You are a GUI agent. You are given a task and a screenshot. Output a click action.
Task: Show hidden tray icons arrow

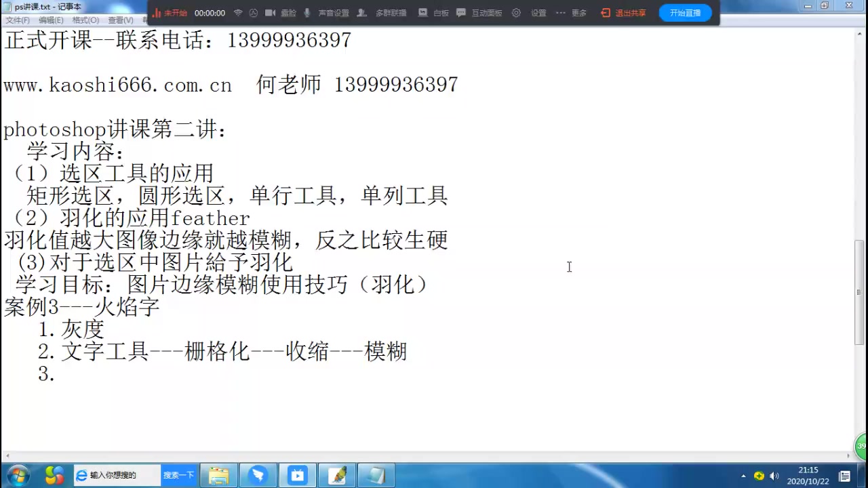pyautogui.click(x=743, y=476)
